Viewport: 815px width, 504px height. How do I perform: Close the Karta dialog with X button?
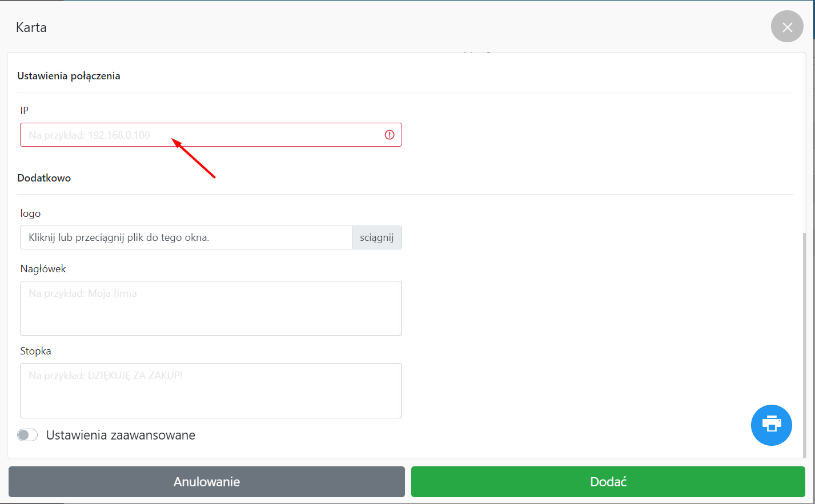(x=787, y=27)
